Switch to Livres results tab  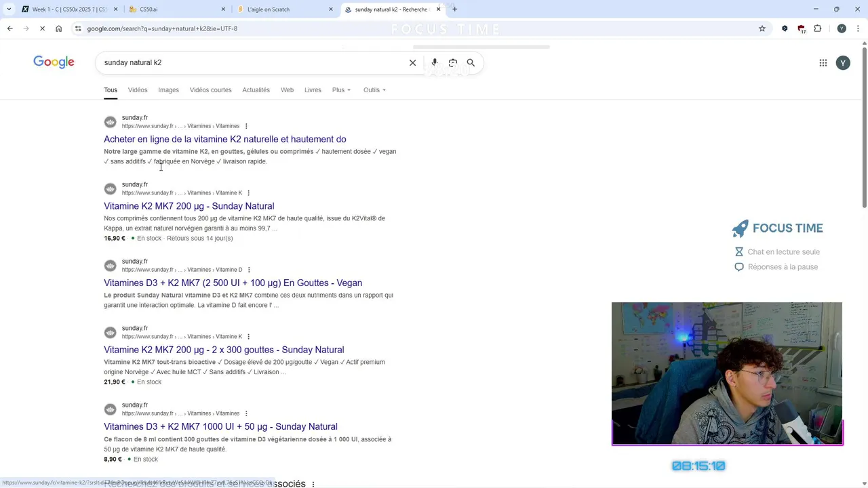pyautogui.click(x=313, y=90)
